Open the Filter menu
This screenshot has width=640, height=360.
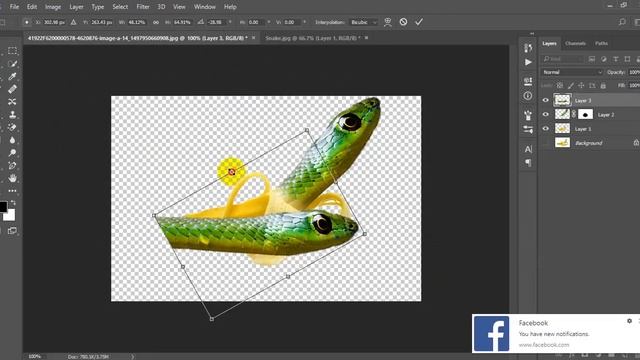[x=143, y=7]
